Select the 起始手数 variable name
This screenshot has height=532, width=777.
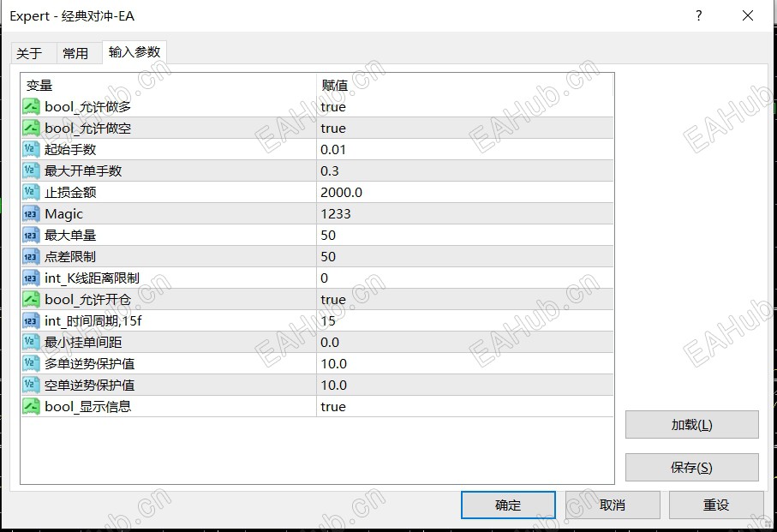70,149
